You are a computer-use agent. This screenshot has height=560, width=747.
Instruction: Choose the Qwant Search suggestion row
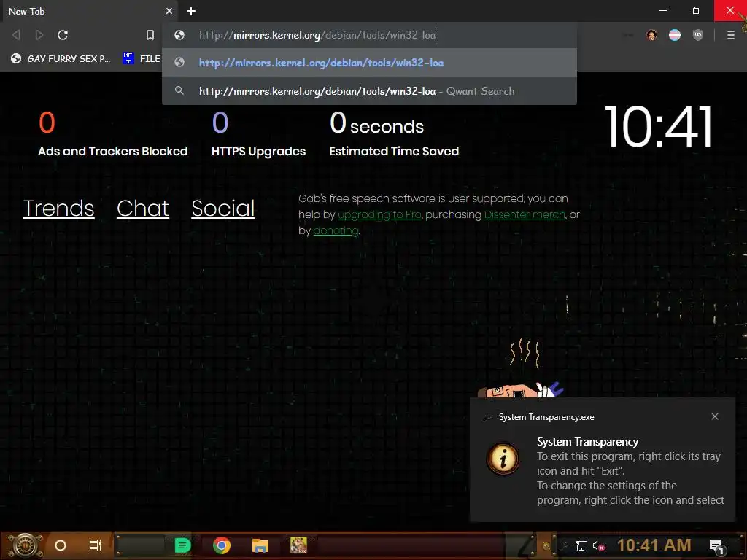pyautogui.click(x=369, y=91)
